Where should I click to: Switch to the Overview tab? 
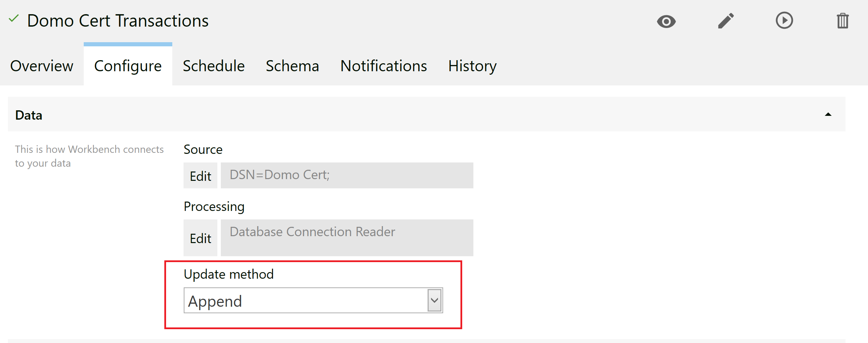42,66
